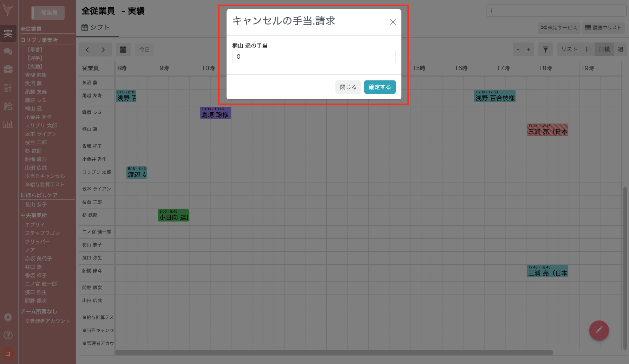Switch to the 週 view

tap(621, 49)
